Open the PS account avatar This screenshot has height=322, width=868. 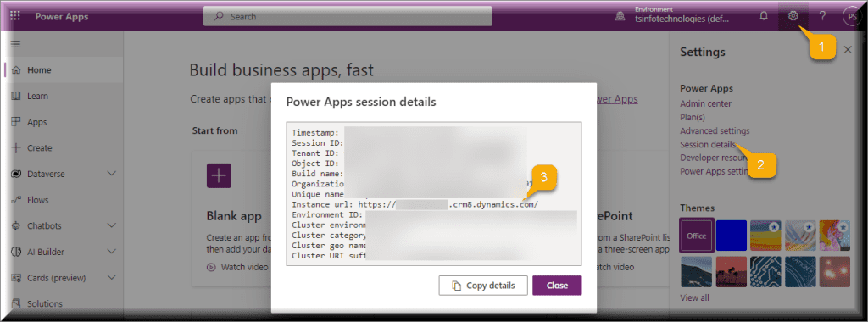pyautogui.click(x=852, y=17)
